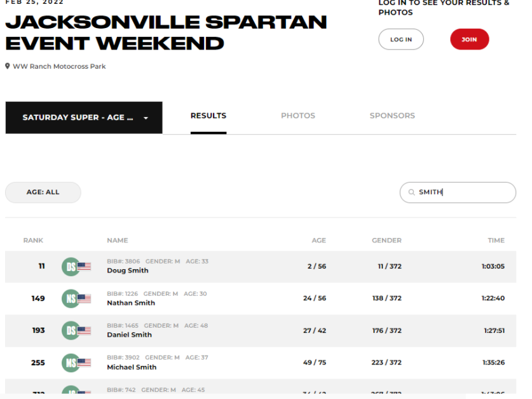
Task: Click the caret arrow on the race selector
Action: click(146, 117)
